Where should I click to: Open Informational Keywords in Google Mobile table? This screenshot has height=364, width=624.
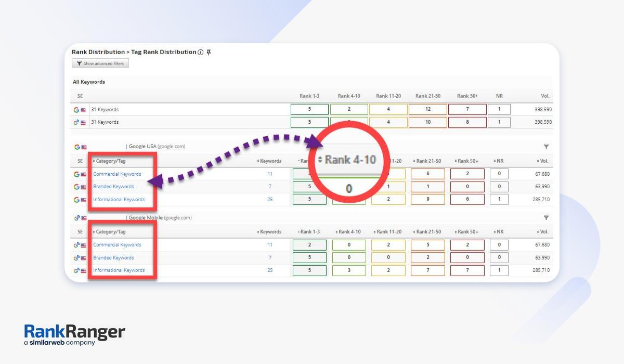pos(119,270)
